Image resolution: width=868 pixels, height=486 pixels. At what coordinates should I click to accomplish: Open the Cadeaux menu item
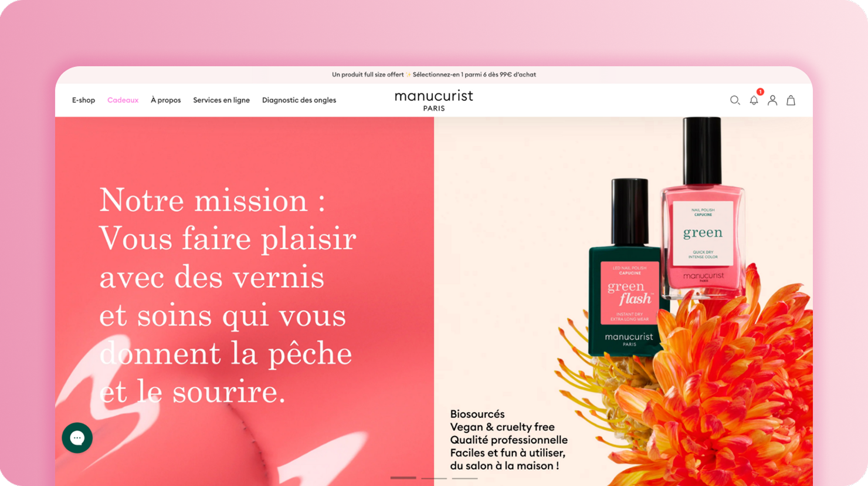coord(123,100)
